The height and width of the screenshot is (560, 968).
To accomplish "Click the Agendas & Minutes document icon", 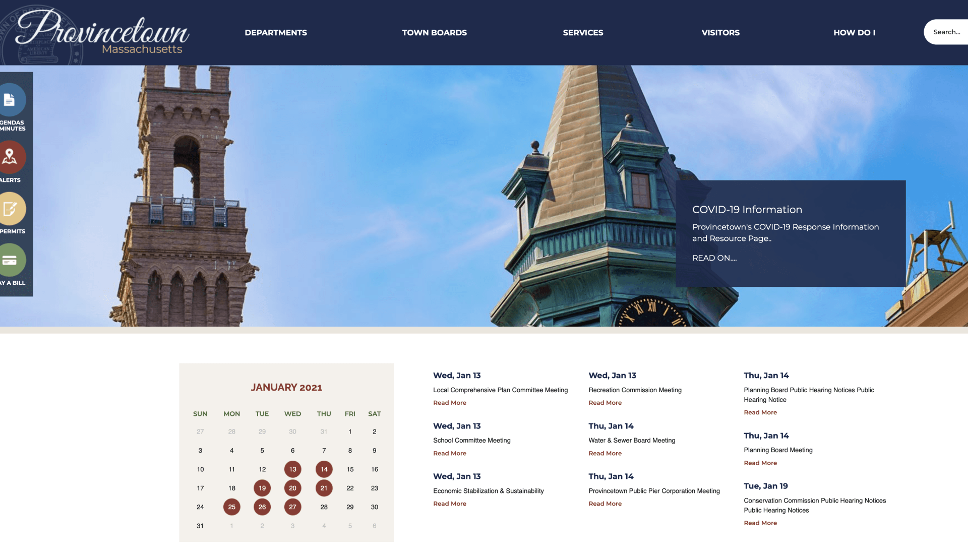I will (x=9, y=100).
